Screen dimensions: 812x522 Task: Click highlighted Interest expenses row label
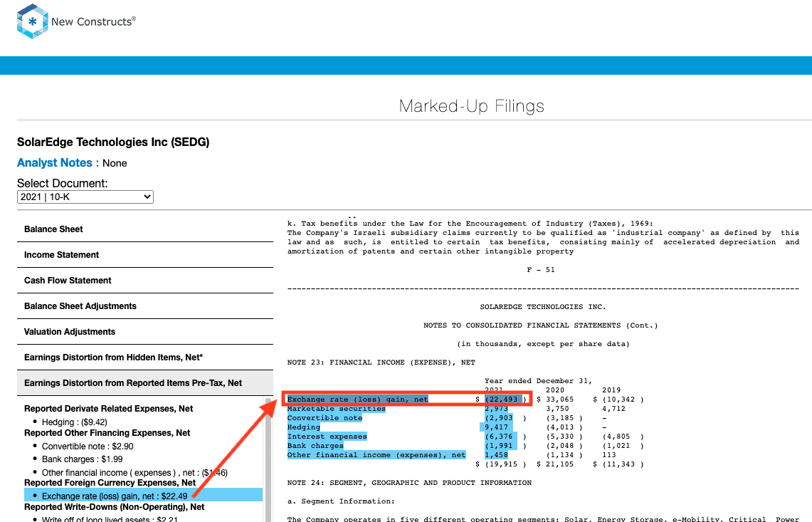click(327, 437)
